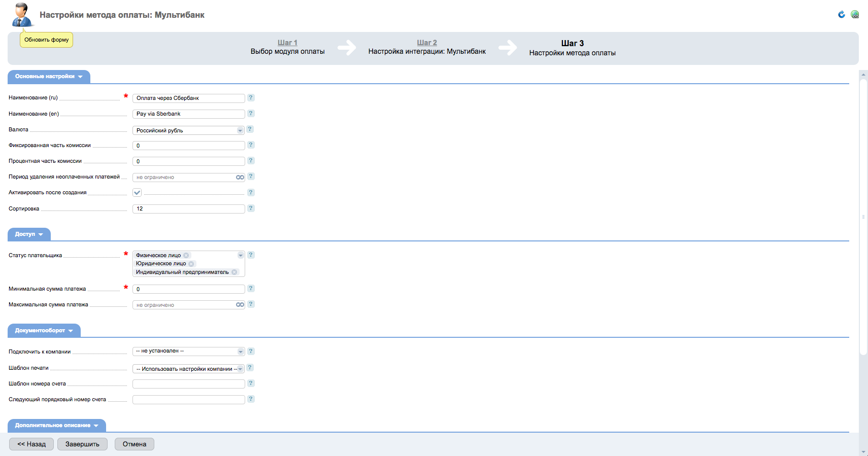Remove Юридическое лицо tag from payer status
This screenshot has height=456, width=868.
click(x=191, y=264)
